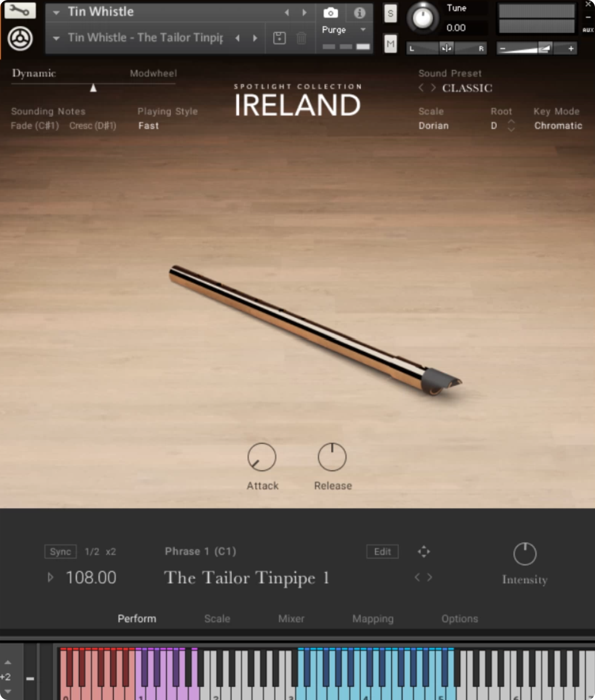Open instrument info icon
The width and height of the screenshot is (595, 700).
point(360,12)
